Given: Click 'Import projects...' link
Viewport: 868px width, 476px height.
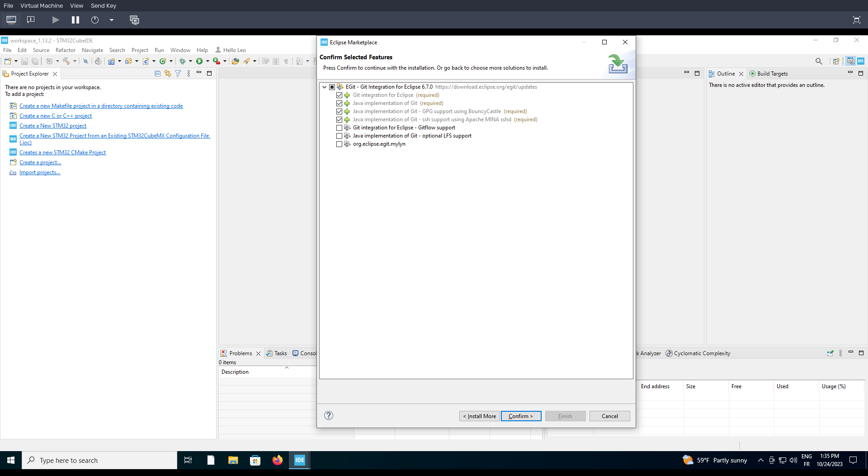Looking at the screenshot, I should (40, 172).
